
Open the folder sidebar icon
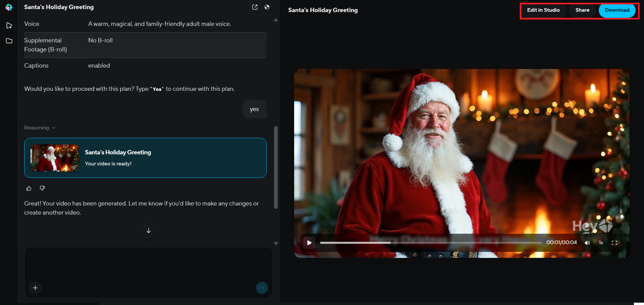click(9, 41)
